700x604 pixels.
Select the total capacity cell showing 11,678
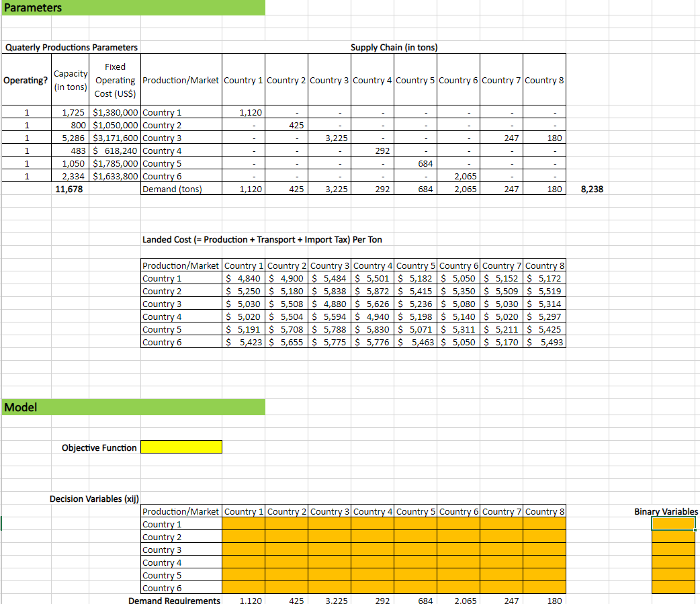pos(70,189)
